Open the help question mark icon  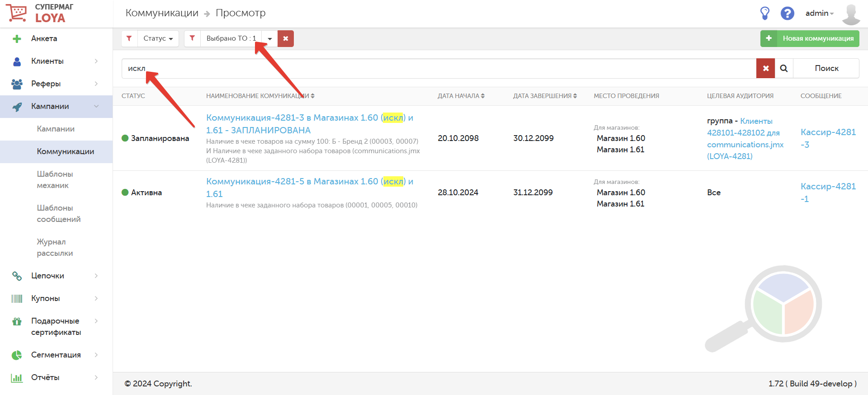(x=787, y=13)
